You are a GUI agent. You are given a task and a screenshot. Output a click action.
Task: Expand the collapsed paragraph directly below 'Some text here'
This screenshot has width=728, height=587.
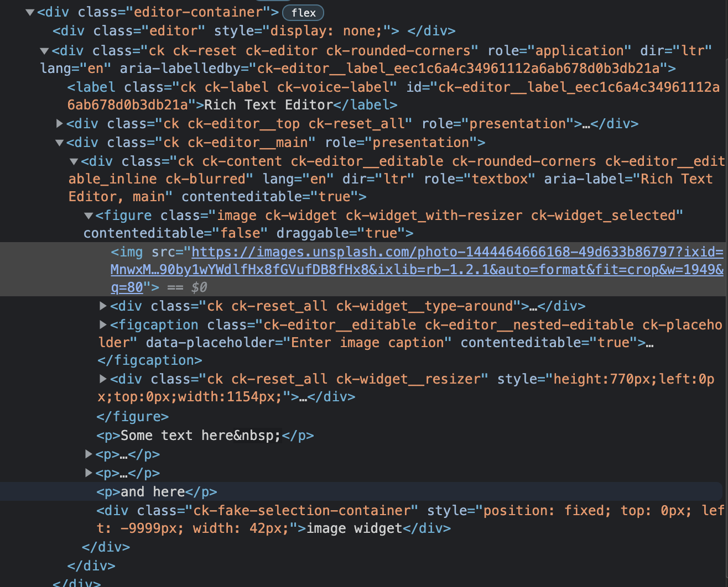pyautogui.click(x=89, y=454)
